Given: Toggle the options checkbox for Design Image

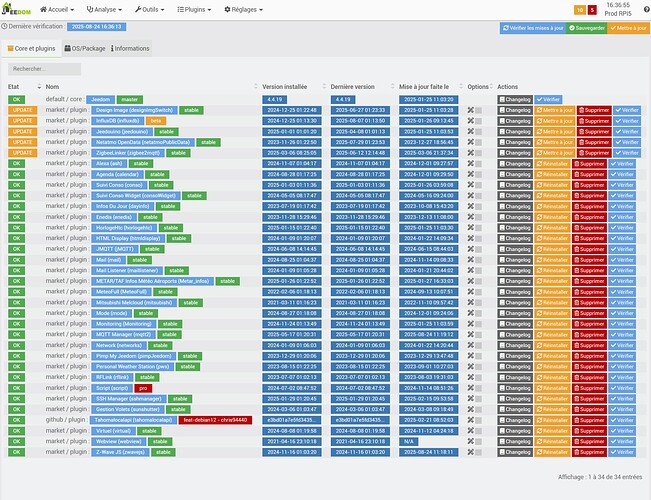Looking at the screenshot, I should point(479,110).
